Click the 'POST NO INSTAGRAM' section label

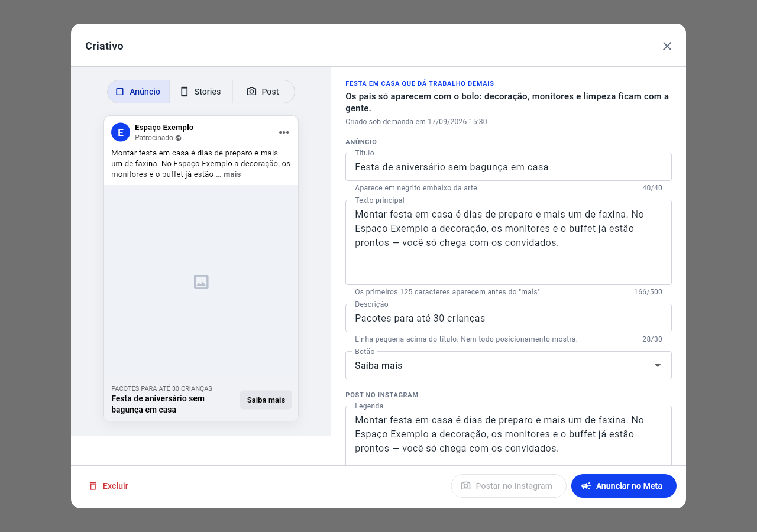pos(382,395)
